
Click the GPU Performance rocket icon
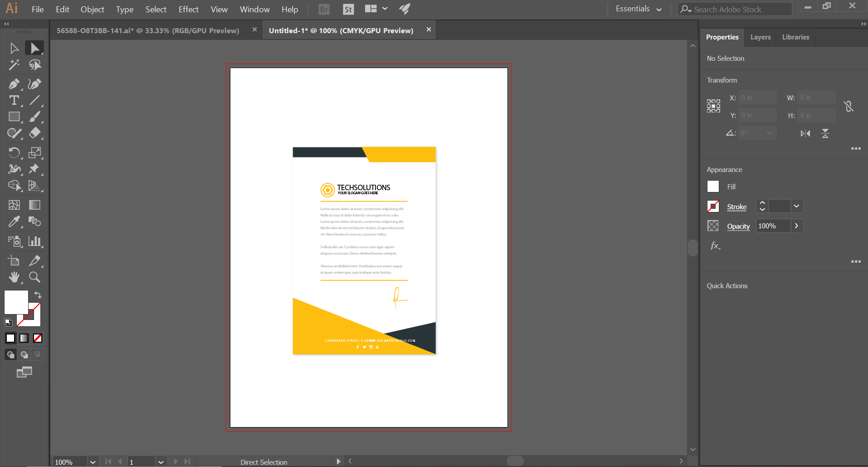405,9
